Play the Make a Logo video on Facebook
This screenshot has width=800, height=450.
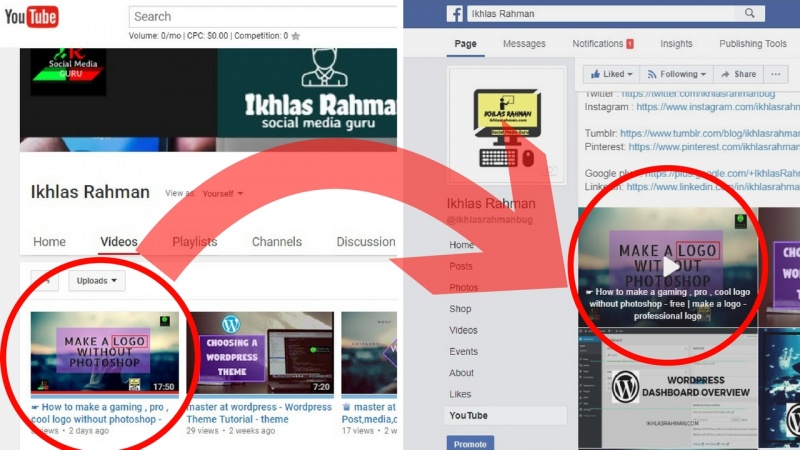click(x=670, y=266)
